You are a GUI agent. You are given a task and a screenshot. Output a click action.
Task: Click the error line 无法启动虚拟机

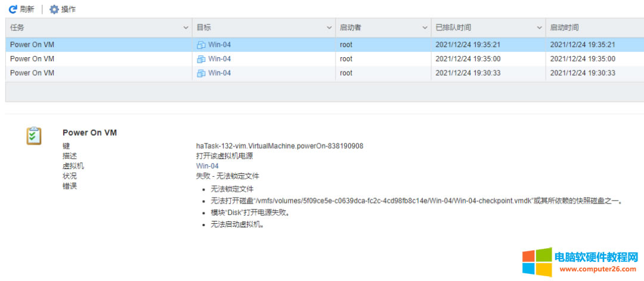pyautogui.click(x=237, y=224)
